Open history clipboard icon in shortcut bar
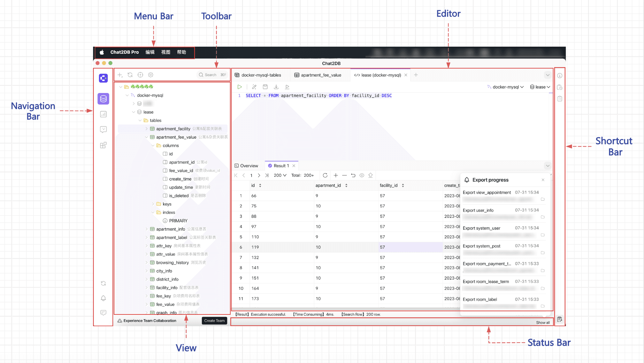The image size is (644, 363). (x=560, y=87)
